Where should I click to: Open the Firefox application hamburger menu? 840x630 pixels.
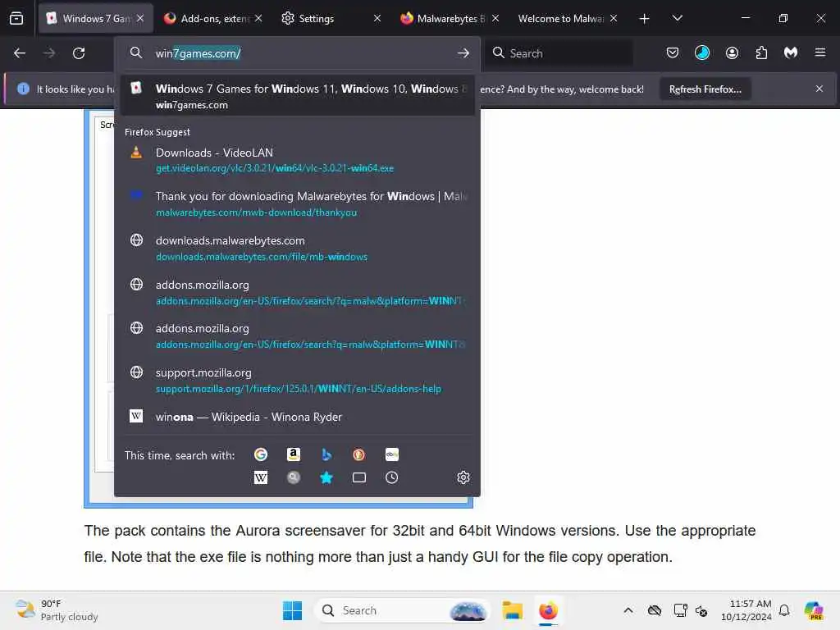click(x=820, y=52)
